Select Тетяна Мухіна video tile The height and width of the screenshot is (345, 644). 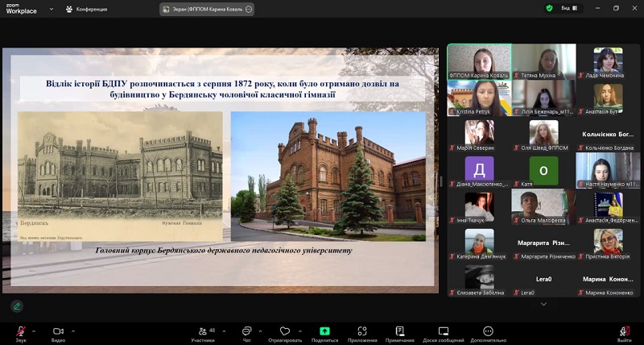point(544,61)
